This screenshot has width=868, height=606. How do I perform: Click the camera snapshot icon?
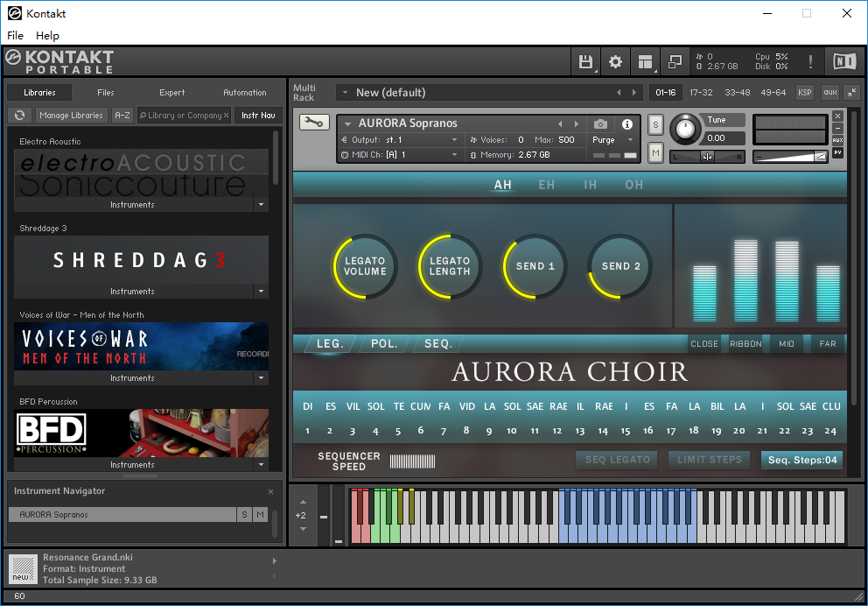pos(600,124)
